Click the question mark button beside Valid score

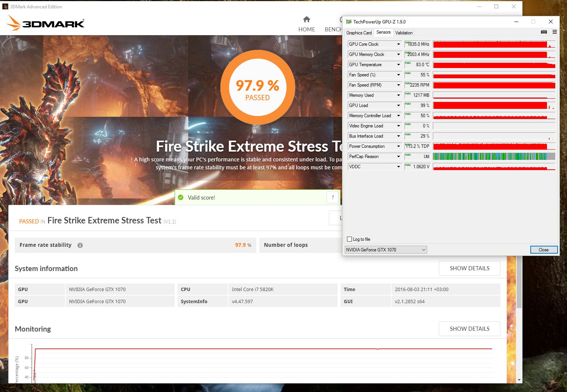pyautogui.click(x=333, y=197)
